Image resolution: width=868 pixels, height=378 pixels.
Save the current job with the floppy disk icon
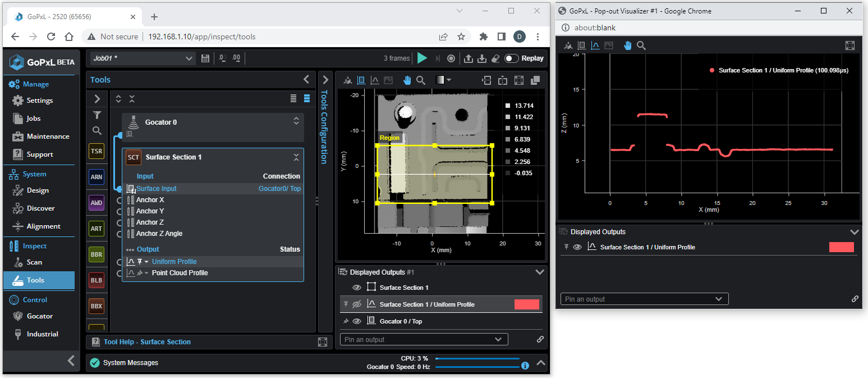coord(205,58)
